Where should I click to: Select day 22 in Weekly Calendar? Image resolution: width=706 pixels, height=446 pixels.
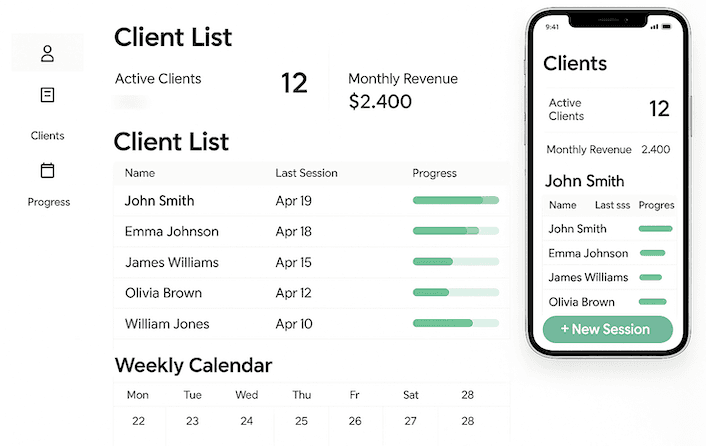(x=138, y=421)
